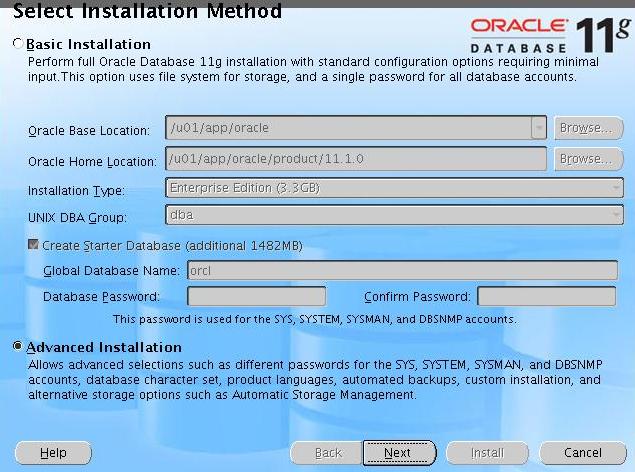Viewport: 635px width, 472px height.
Task: Click the Installation Type label
Action: [76, 191]
